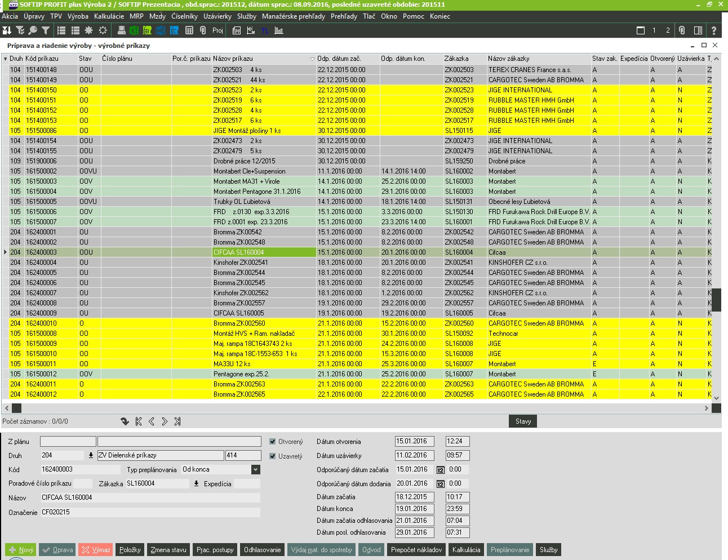Click the green Excel export icon
The width and height of the screenshot is (728, 560).
134,30
